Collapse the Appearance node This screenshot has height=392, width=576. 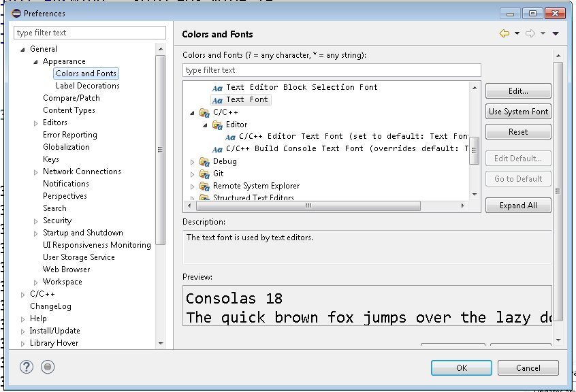pyautogui.click(x=35, y=62)
